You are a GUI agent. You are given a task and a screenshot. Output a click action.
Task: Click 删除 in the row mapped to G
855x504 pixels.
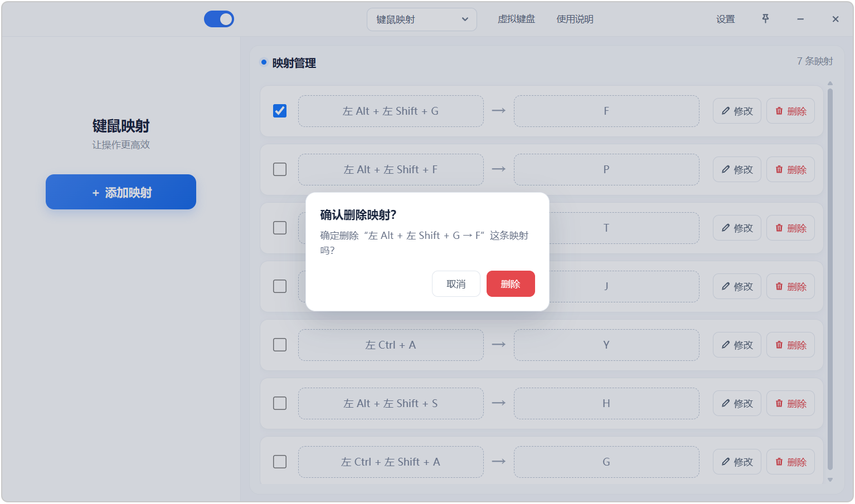tap(790, 462)
